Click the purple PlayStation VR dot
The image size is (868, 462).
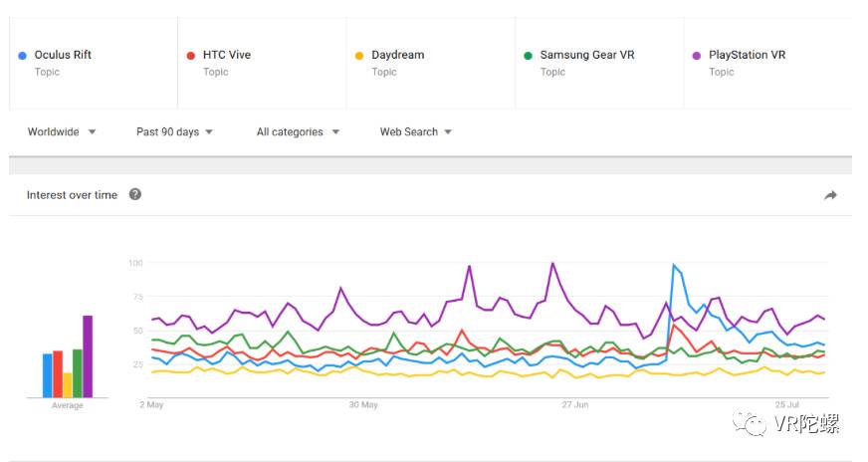tap(697, 56)
